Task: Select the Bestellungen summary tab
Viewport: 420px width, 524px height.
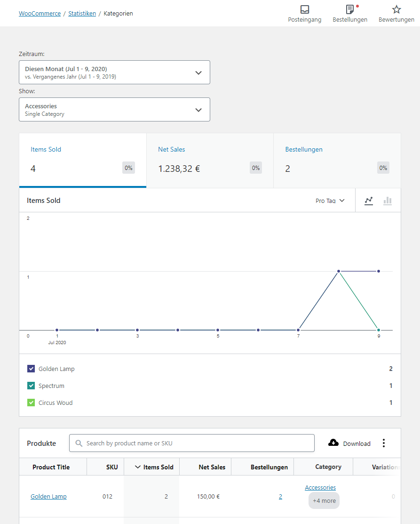Action: pos(337,160)
